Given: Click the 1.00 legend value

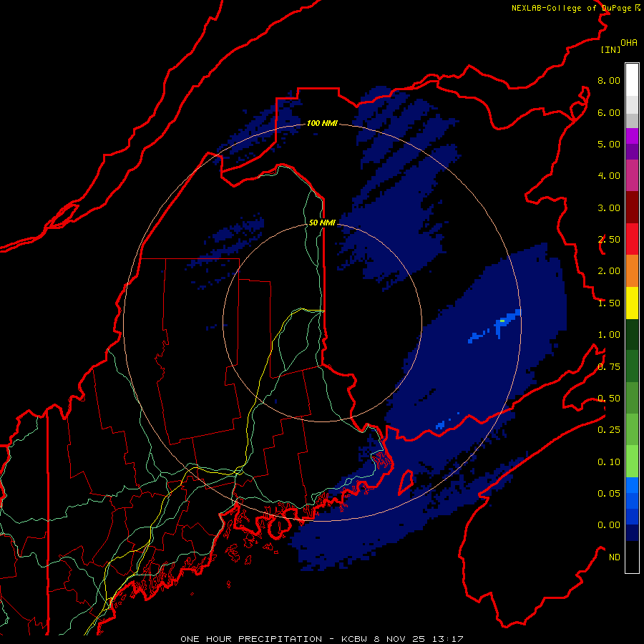Looking at the screenshot, I should point(609,335).
